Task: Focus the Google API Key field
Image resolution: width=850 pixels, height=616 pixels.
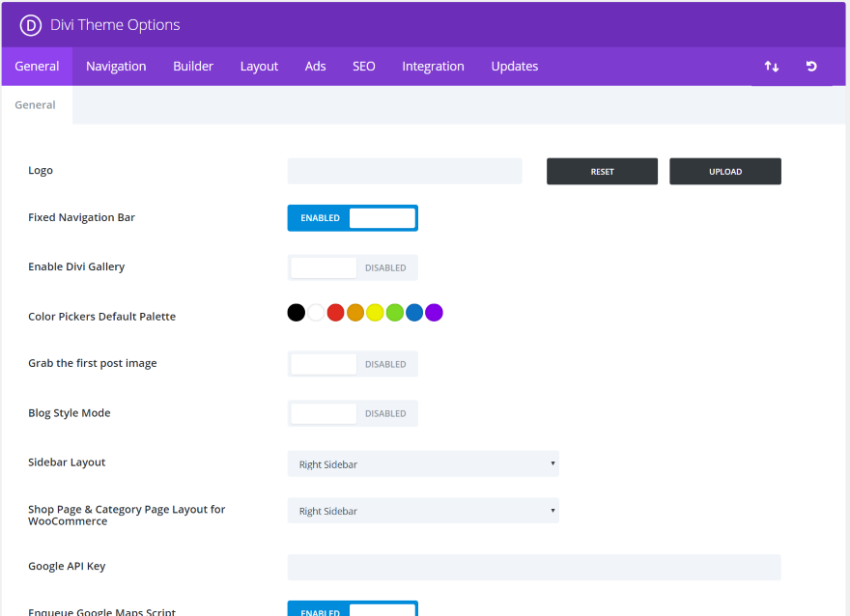Action: [534, 568]
